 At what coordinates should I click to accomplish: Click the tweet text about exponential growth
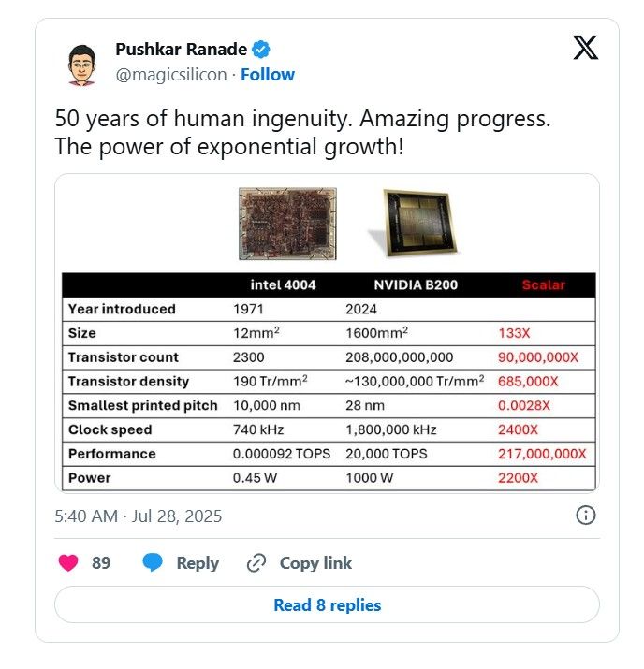pos(302,132)
